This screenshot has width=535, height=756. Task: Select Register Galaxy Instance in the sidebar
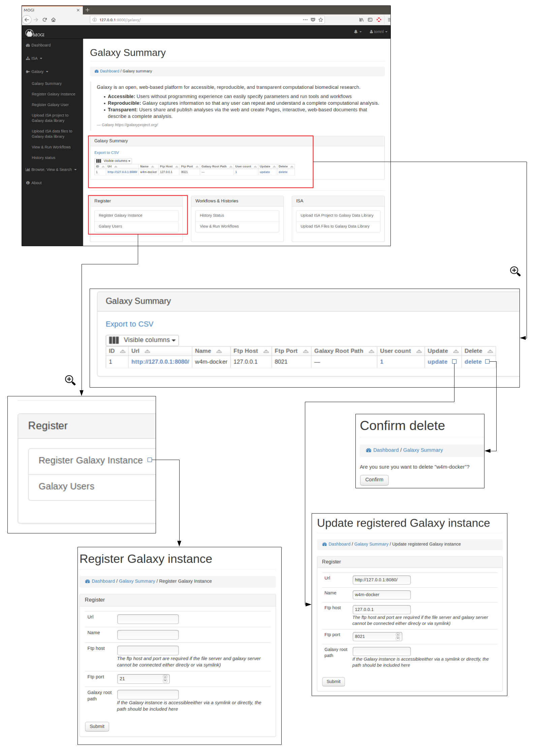click(54, 94)
